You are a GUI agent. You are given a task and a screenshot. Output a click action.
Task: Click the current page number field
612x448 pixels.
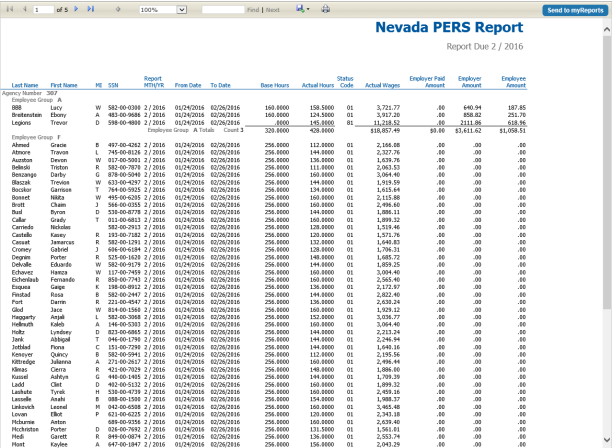(41, 9)
